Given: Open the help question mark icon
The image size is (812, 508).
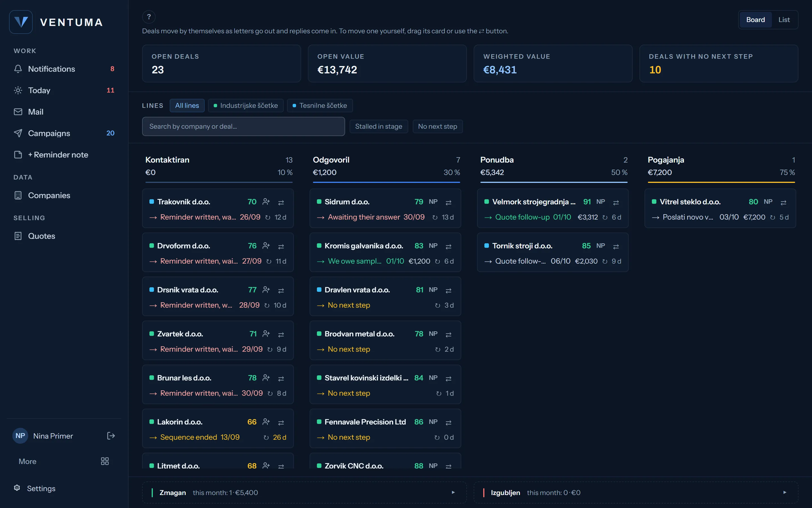Looking at the screenshot, I should click(x=149, y=17).
